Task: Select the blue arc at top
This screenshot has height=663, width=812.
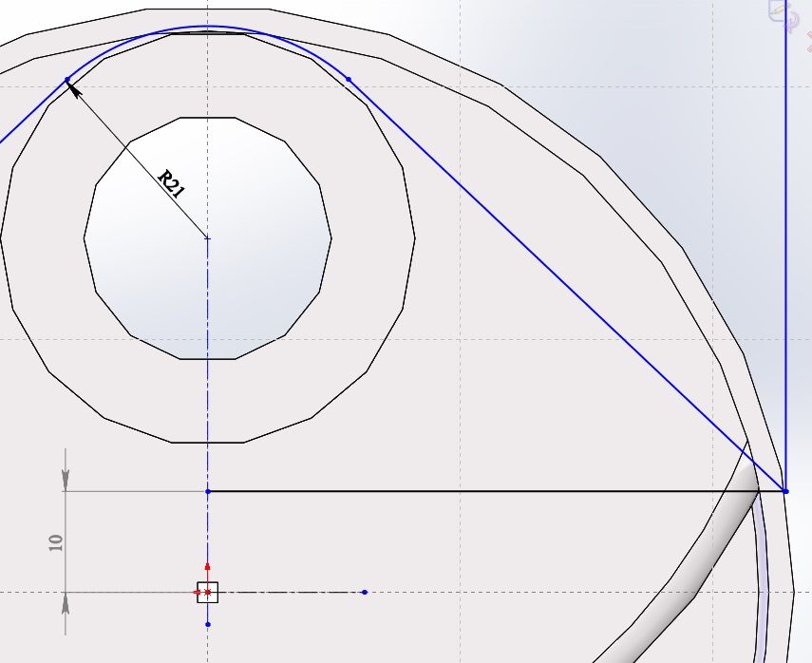Action: point(207,27)
